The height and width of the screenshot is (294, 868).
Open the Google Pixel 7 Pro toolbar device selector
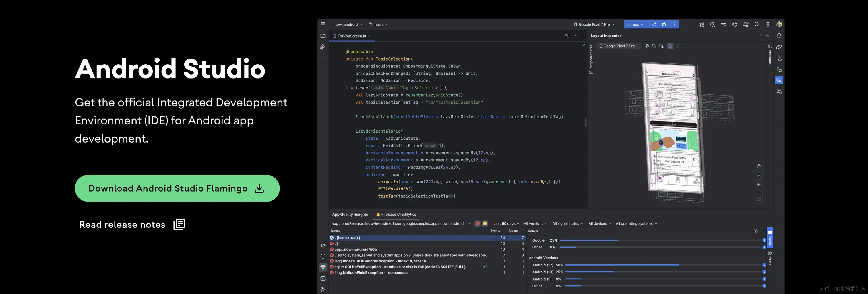[594, 24]
